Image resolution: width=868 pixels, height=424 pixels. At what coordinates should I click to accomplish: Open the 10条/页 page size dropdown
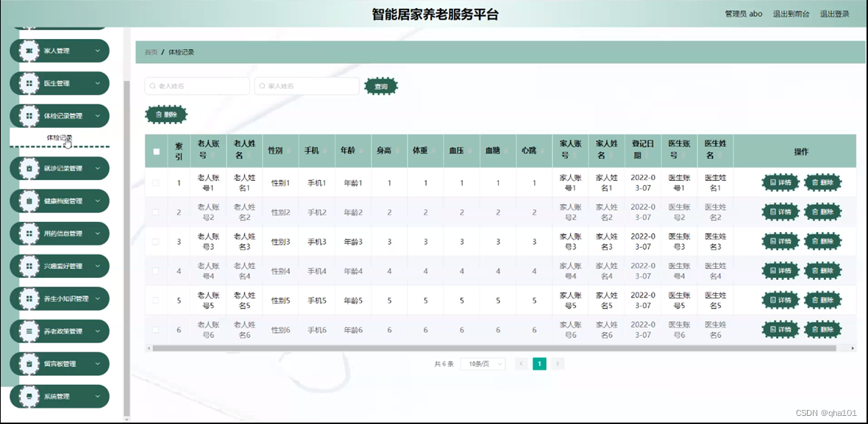point(483,364)
